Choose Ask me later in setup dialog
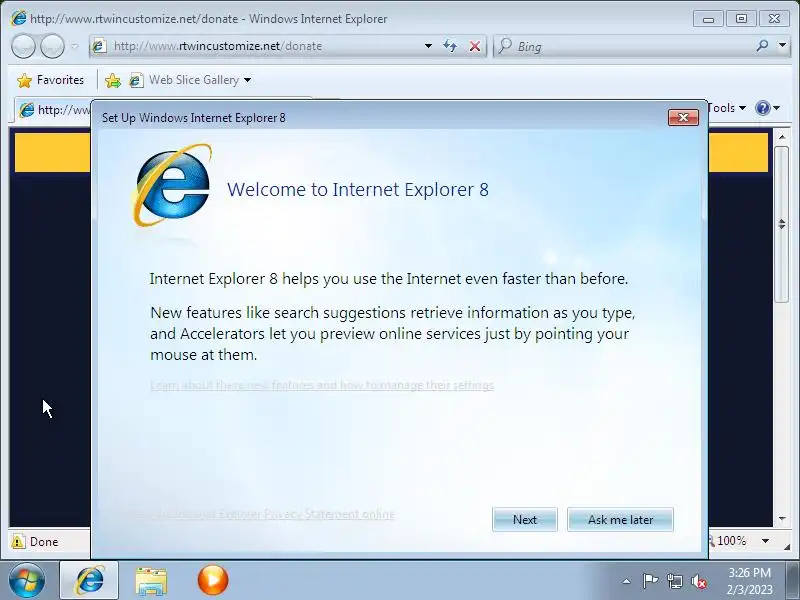 point(620,519)
